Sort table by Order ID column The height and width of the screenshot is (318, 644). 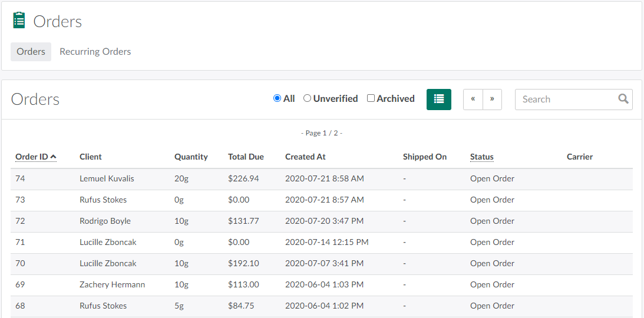tap(32, 157)
